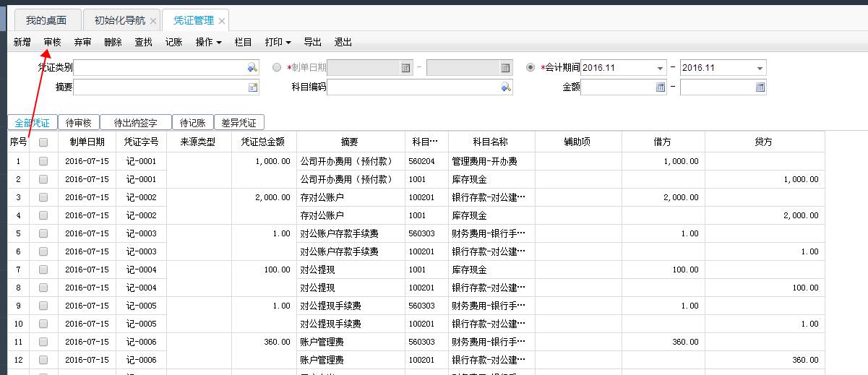The image size is (868, 375).
Task: Open calculator icon in second 金额 field
Action: [760, 87]
